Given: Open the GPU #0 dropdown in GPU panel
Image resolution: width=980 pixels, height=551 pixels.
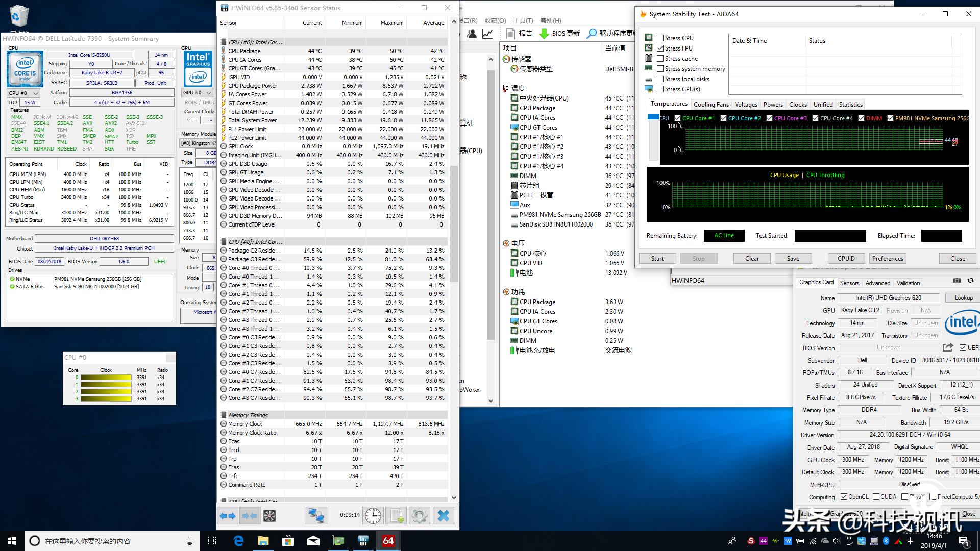Looking at the screenshot, I should click(206, 92).
